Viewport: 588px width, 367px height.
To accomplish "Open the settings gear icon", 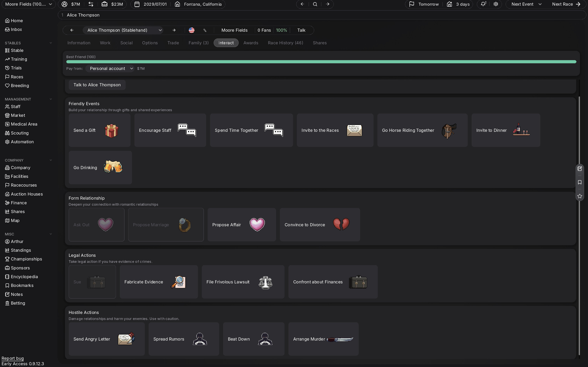I will (x=496, y=4).
